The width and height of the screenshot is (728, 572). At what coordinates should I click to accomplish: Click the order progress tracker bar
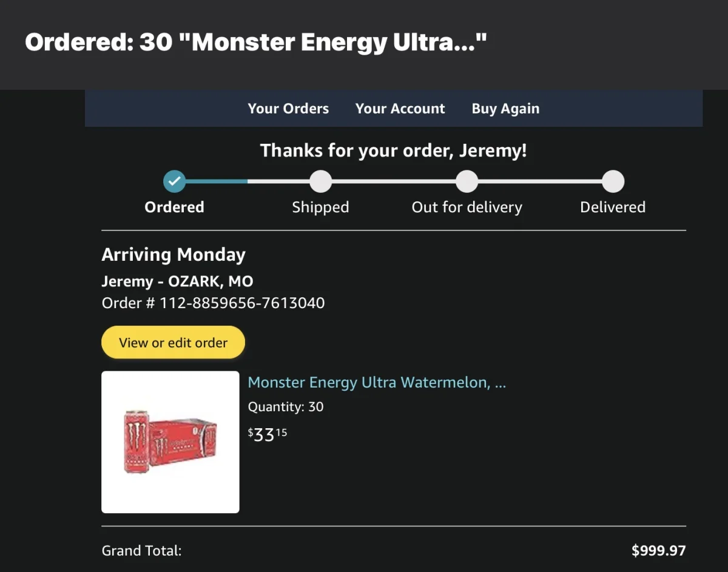pos(394,181)
